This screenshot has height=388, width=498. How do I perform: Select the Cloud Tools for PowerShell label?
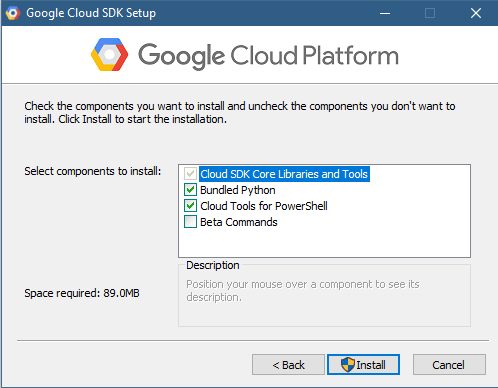click(x=264, y=206)
